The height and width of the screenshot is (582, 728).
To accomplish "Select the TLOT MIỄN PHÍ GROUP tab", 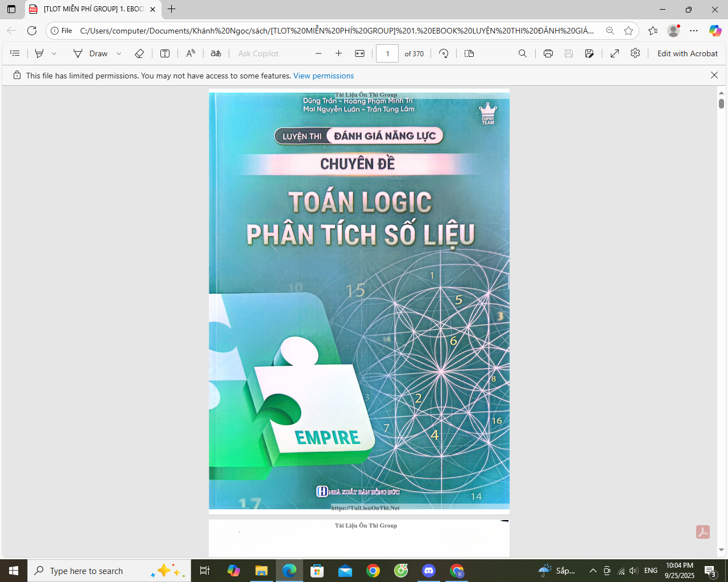I will tap(91, 9).
